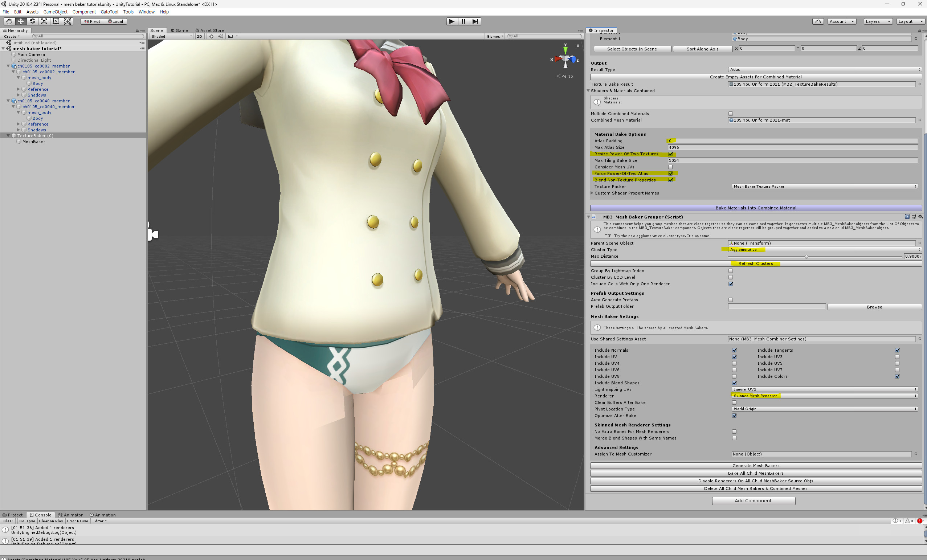This screenshot has width=927, height=560.
Task: Open the cloud services icon
Action: point(817,21)
